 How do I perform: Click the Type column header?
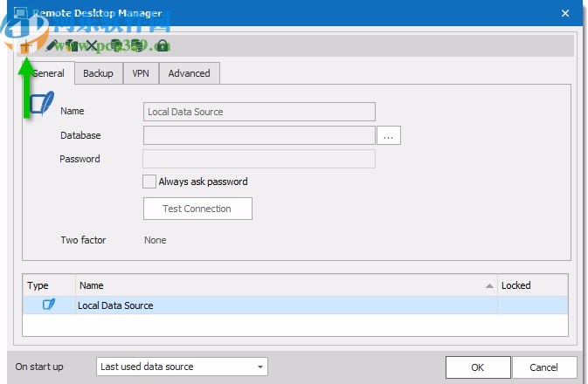[49, 285]
